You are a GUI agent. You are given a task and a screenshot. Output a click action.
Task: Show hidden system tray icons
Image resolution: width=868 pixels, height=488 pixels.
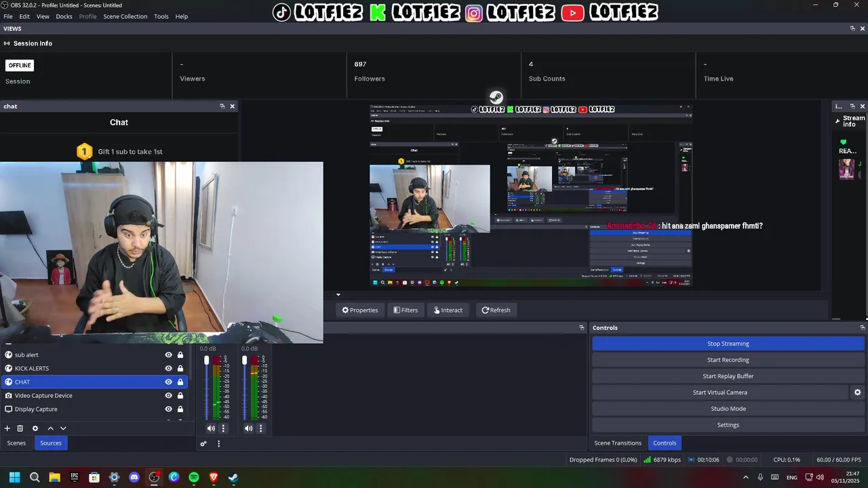tap(746, 477)
